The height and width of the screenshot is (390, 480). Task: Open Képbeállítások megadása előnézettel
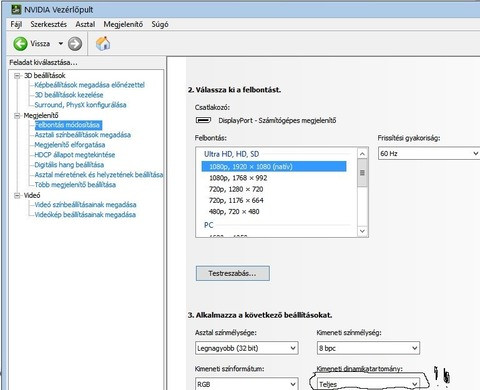(89, 85)
